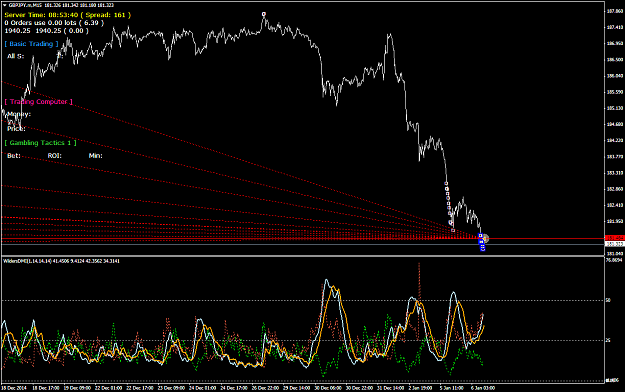Select the '6 Jan 03:00' time axis label
The image size is (625, 392).
click(483, 388)
